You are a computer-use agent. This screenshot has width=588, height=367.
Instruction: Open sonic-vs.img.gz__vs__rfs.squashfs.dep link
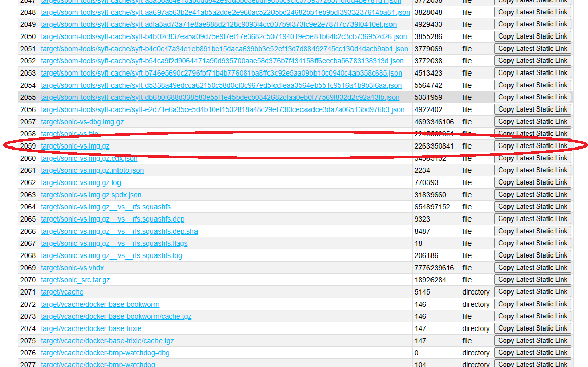pyautogui.click(x=112, y=219)
